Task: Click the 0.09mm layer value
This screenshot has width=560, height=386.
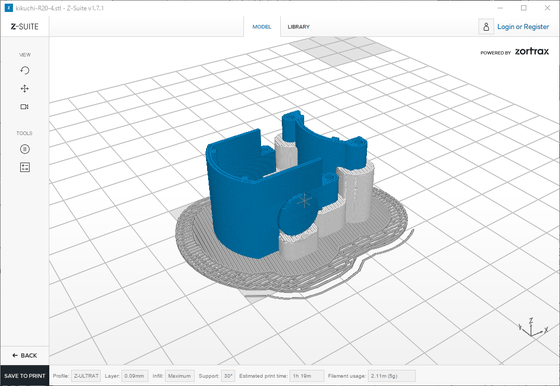Action: pyautogui.click(x=135, y=376)
